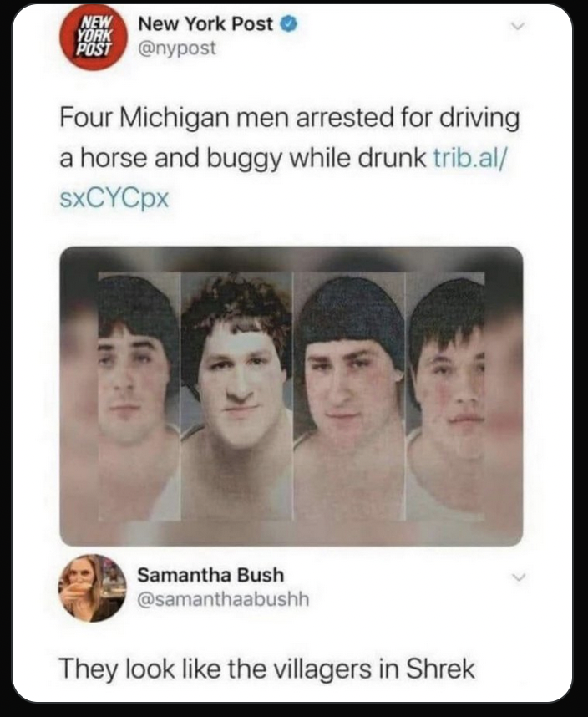Visit the @nypost handle
Viewport: 588px width, 717px height.
click(177, 48)
